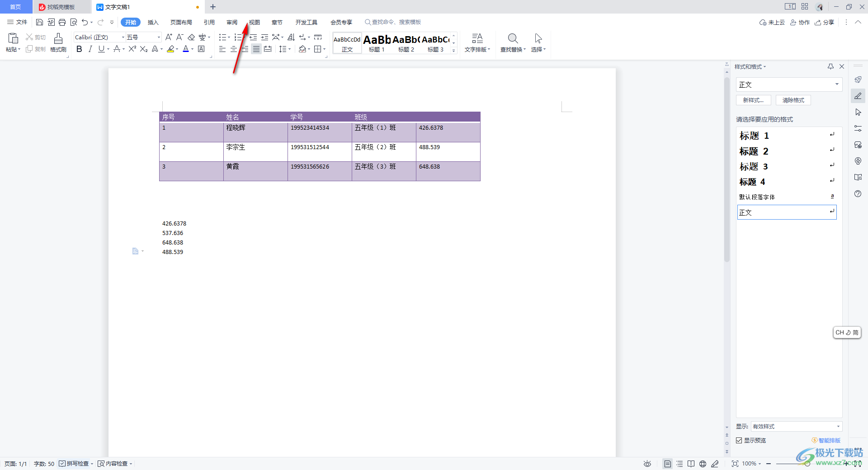Open the Insert (插入) tab

(153, 22)
